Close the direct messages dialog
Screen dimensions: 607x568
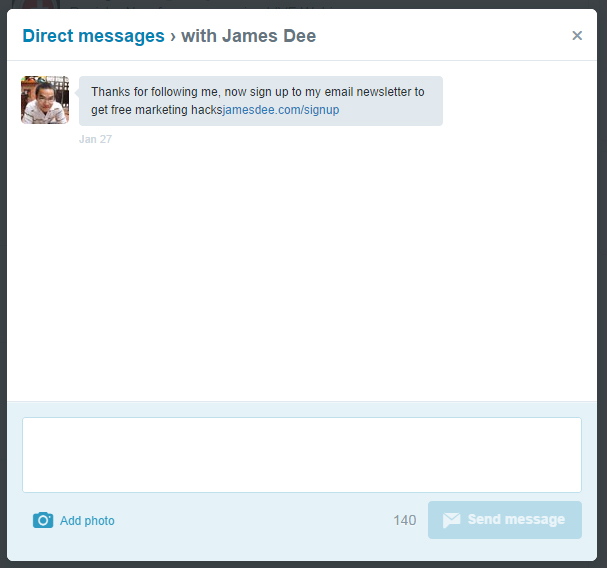(577, 36)
